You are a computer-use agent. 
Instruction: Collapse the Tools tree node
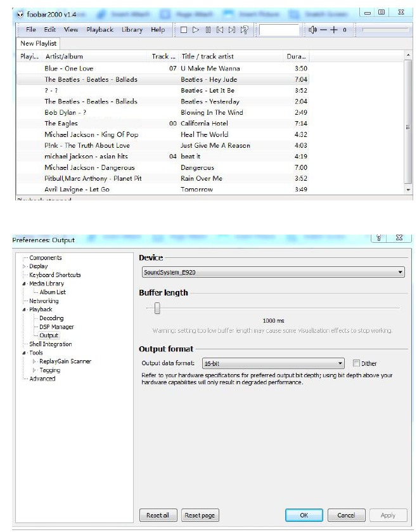(24, 353)
